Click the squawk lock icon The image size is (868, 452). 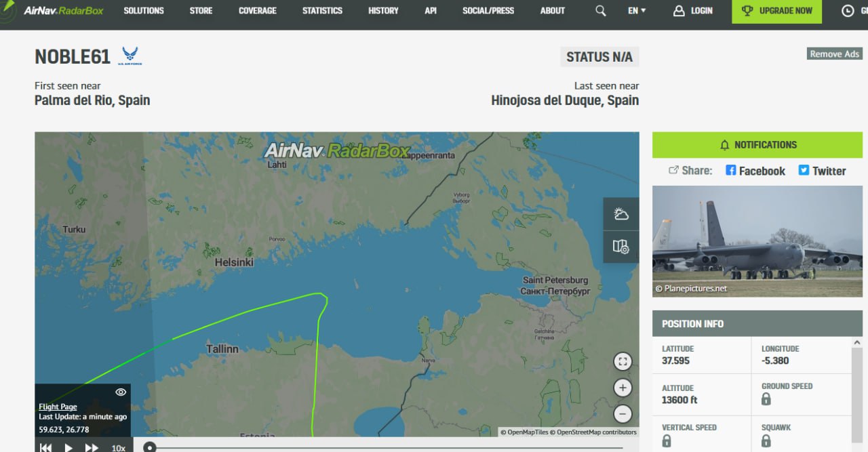[766, 441]
